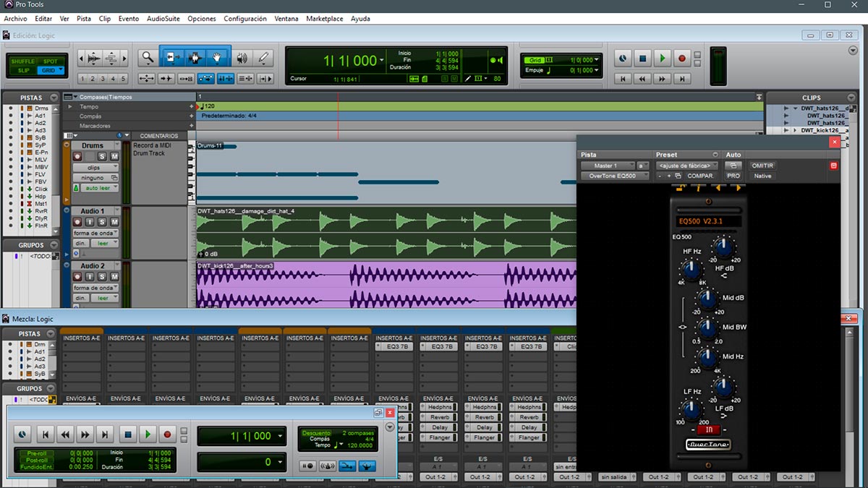This screenshot has height=488, width=868.
Task: Click the Zoom preset 1 button
Action: click(x=82, y=79)
